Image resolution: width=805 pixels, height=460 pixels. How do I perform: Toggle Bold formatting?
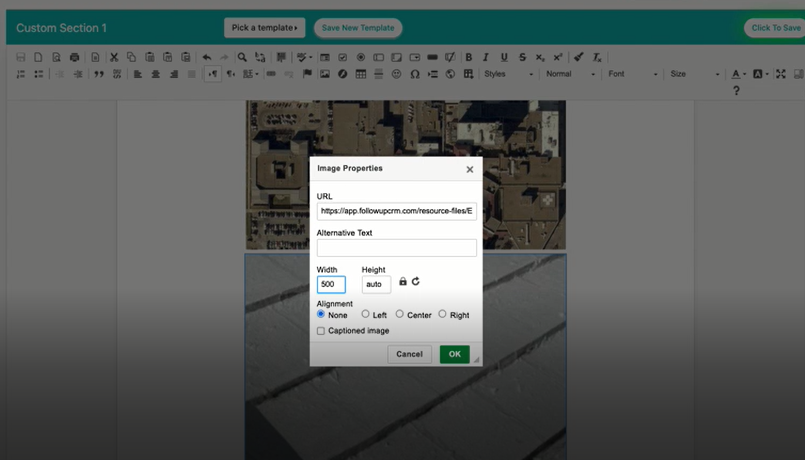coord(468,57)
